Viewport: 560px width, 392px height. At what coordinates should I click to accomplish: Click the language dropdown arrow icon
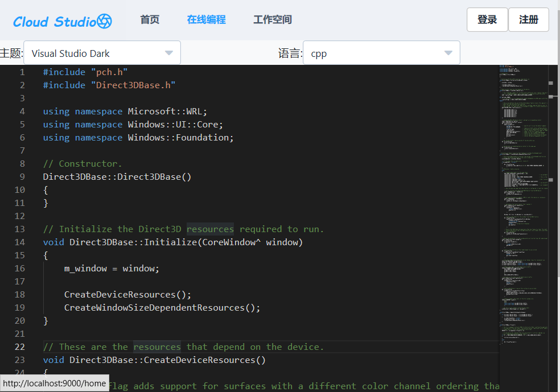coord(448,53)
